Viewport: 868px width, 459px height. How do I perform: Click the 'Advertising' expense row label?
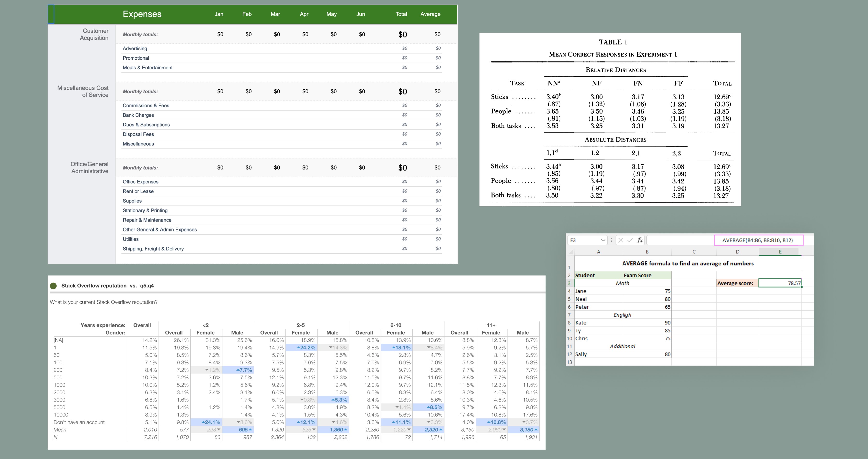point(135,49)
